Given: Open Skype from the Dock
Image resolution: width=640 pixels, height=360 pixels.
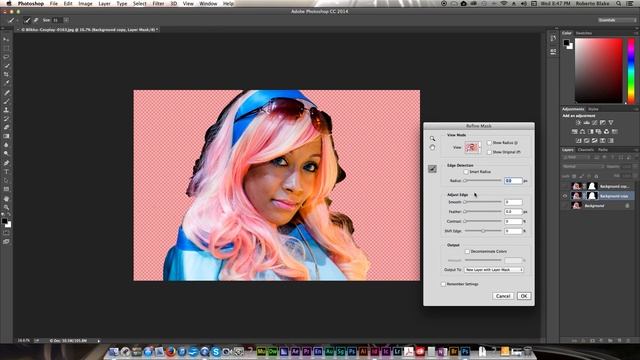Looking at the screenshot, I should (x=216, y=351).
